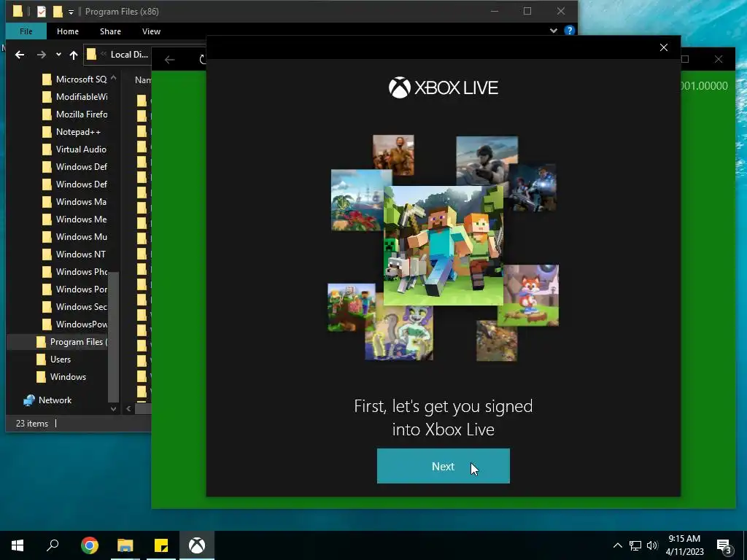Open the notification center with 3 notifications
This screenshot has height=560, width=747.
[724, 546]
